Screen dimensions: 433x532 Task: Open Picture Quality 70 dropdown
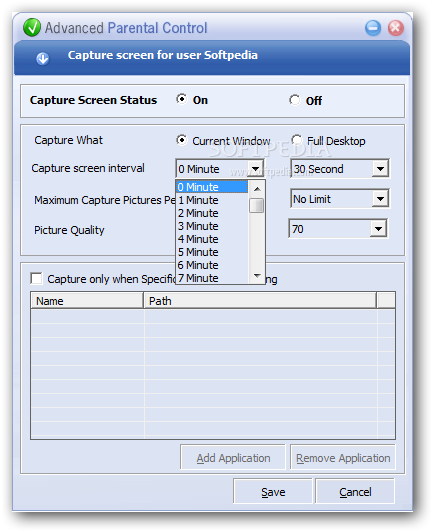pos(378,228)
